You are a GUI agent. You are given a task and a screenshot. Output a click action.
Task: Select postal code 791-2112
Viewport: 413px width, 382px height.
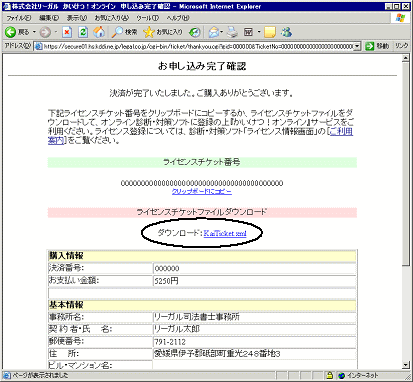(170, 342)
